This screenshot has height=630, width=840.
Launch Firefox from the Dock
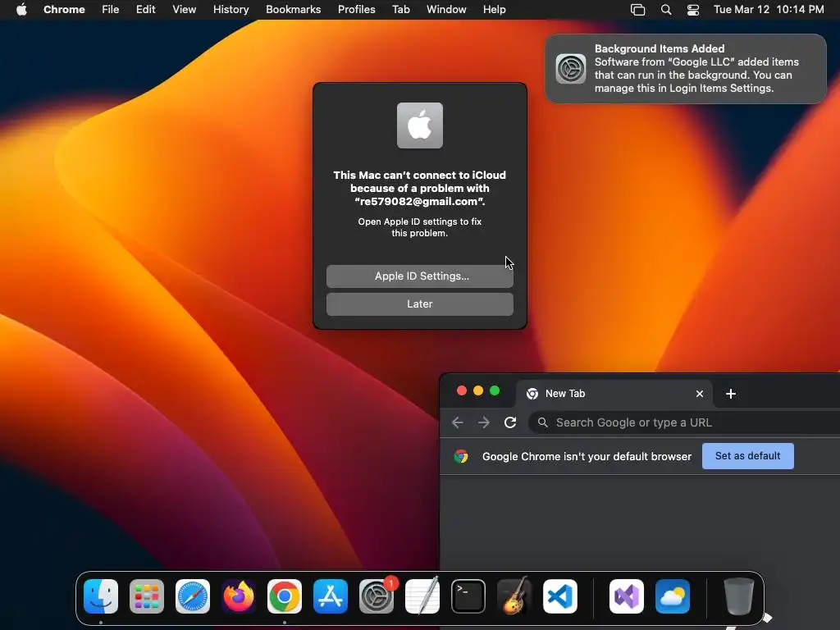pos(239,596)
